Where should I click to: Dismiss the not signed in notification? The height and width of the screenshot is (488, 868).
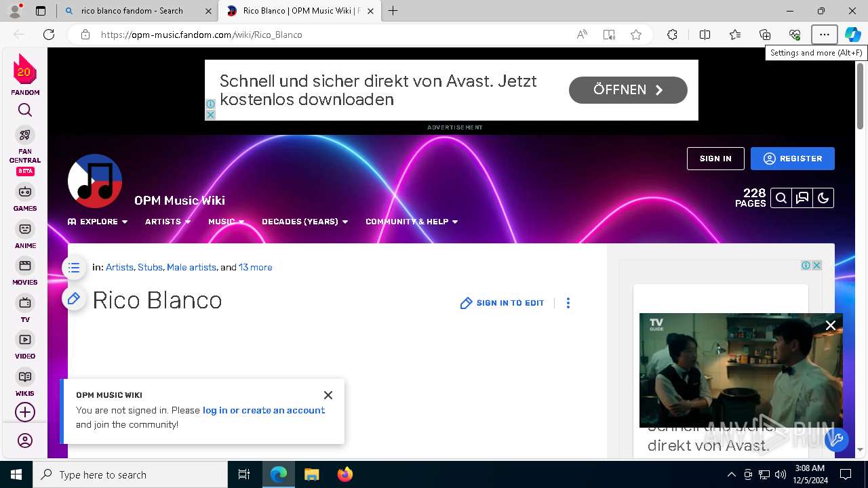328,395
